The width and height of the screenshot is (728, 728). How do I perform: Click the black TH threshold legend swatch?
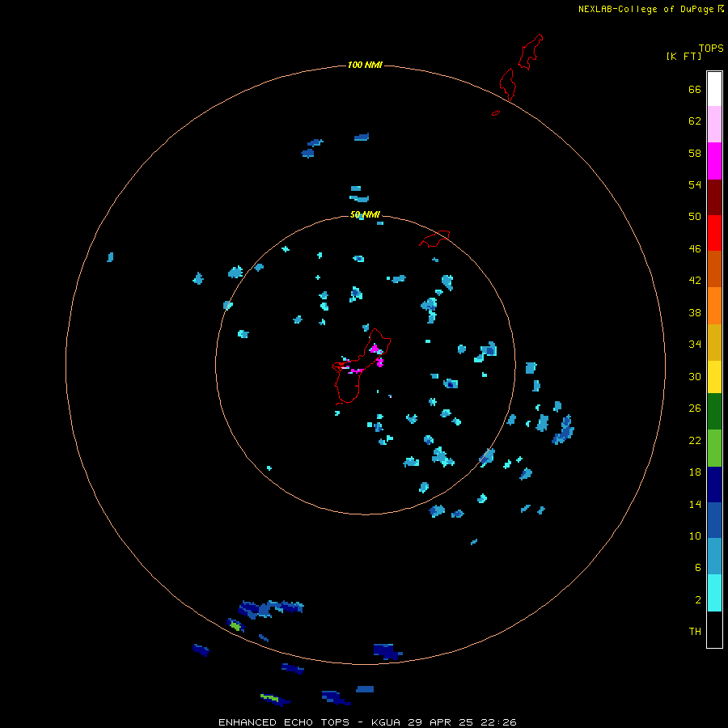click(x=714, y=629)
